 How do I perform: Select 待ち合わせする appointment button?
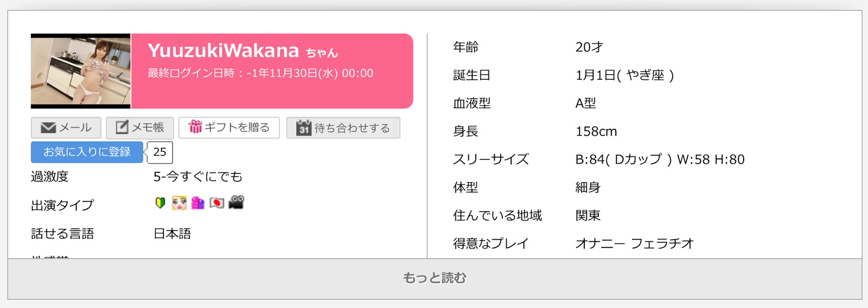(x=343, y=128)
